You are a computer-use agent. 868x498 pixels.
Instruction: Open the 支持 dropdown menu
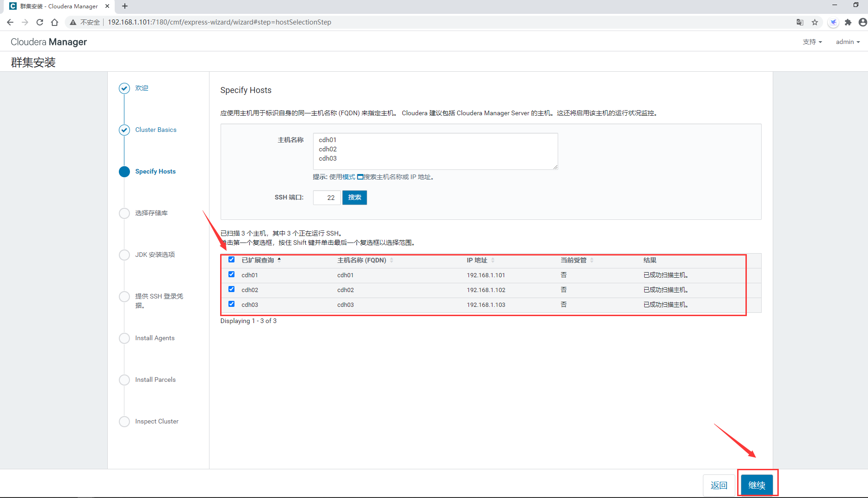pyautogui.click(x=812, y=42)
